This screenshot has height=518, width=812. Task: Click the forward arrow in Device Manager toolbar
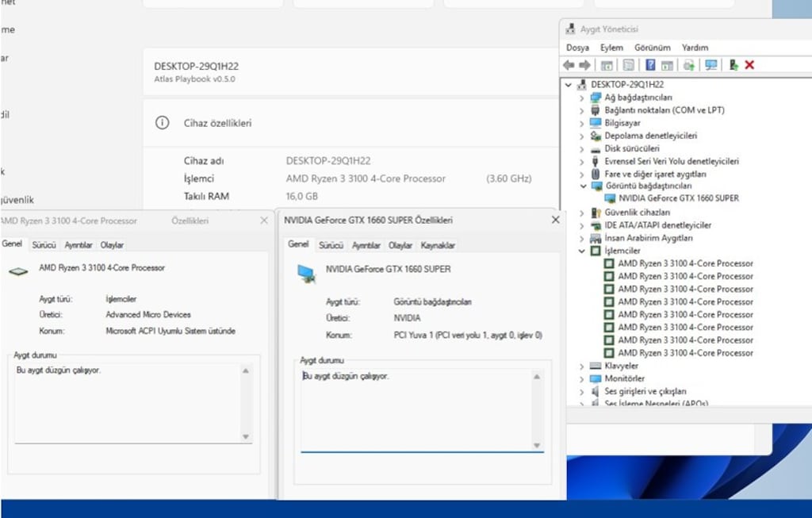click(584, 65)
